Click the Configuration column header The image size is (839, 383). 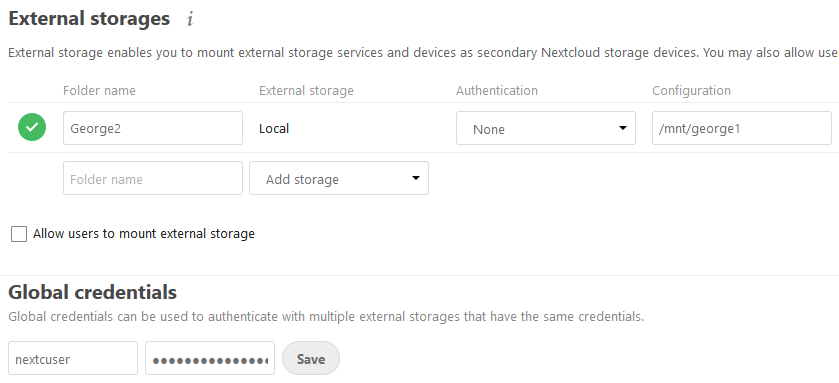[691, 90]
